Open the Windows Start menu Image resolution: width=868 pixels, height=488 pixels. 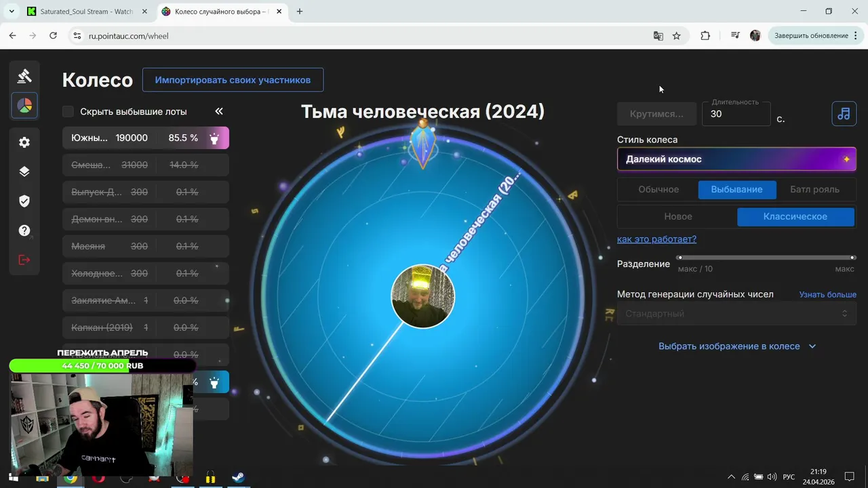point(13,477)
